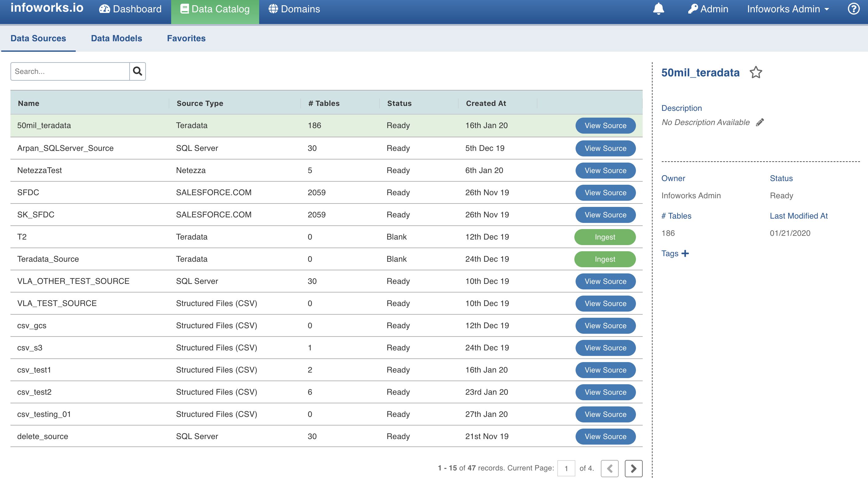View Source for NetezzaTest
The image size is (868, 484).
click(605, 171)
